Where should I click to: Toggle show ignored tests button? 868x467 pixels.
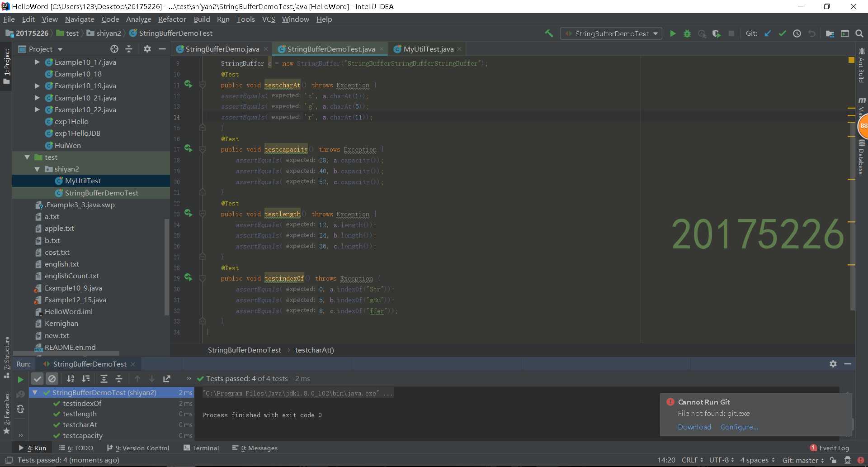(x=52, y=379)
